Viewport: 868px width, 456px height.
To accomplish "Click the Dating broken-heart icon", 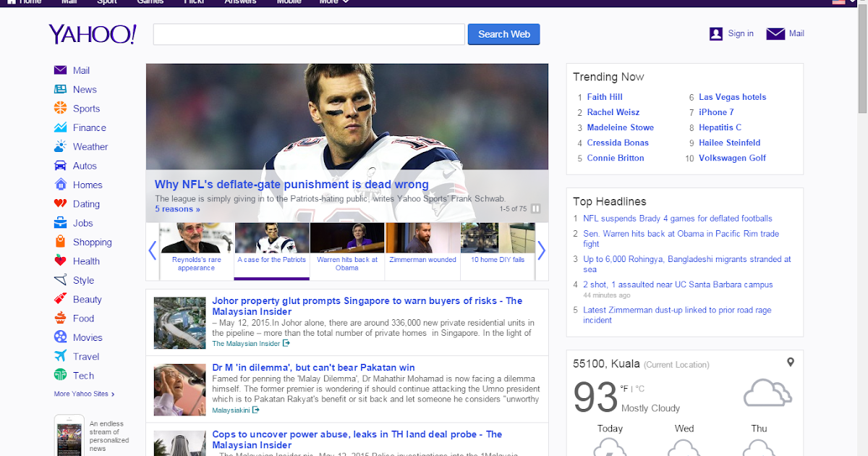I will point(60,203).
